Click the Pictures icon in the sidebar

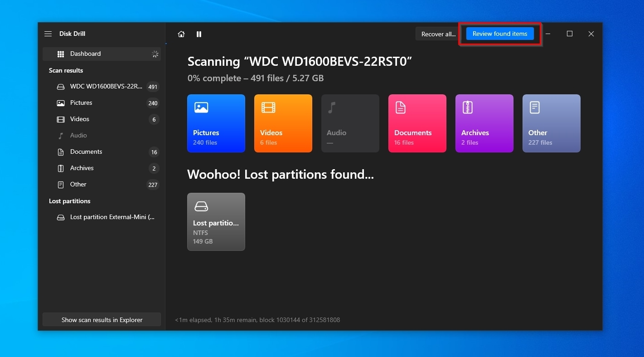pos(60,103)
